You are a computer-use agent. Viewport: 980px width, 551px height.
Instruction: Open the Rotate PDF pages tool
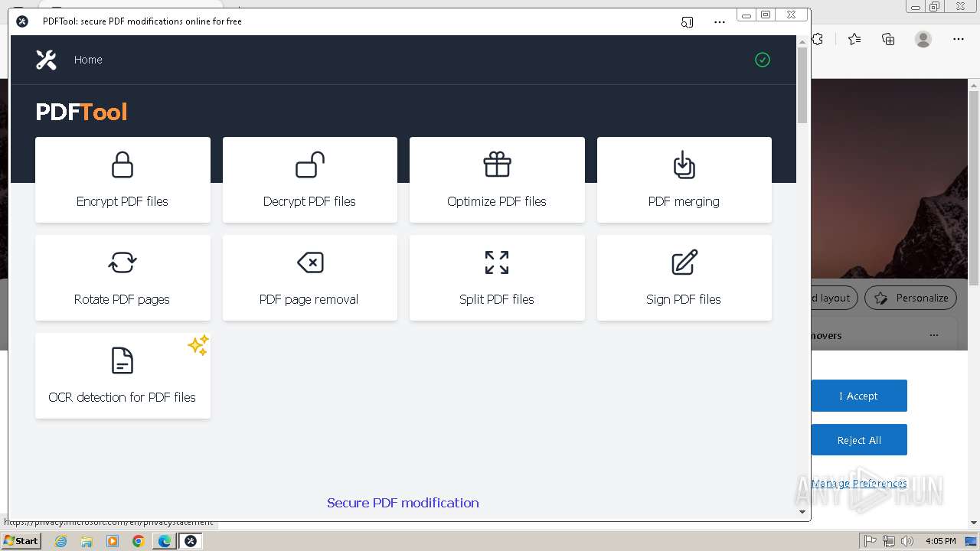coord(122,278)
